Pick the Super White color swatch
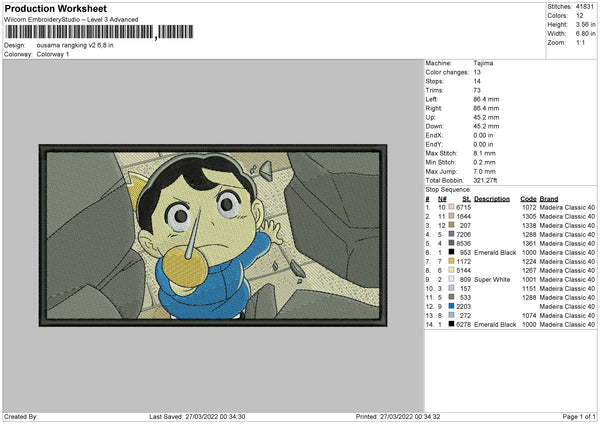This screenshot has width=600, height=424. [x=453, y=278]
